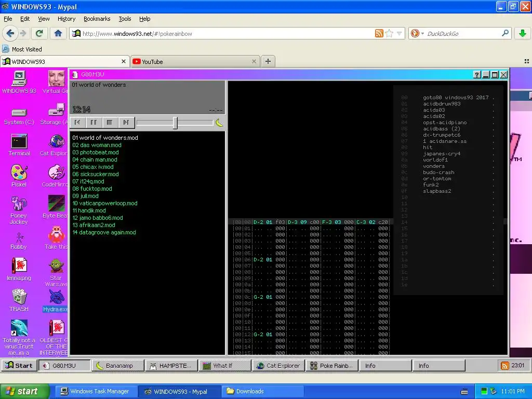Click opst-acidpiano sample name
This screenshot has height=399, width=532.
tap(445, 123)
